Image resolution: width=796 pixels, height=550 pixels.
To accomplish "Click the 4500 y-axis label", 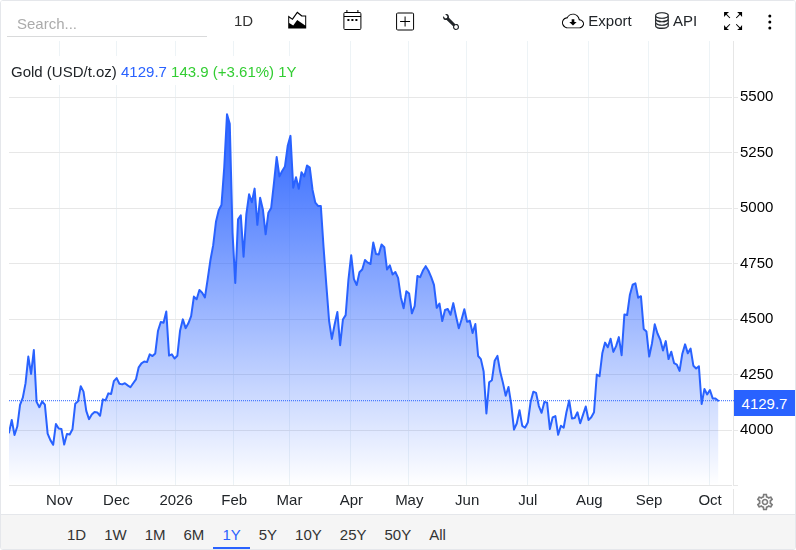I will [756, 318].
